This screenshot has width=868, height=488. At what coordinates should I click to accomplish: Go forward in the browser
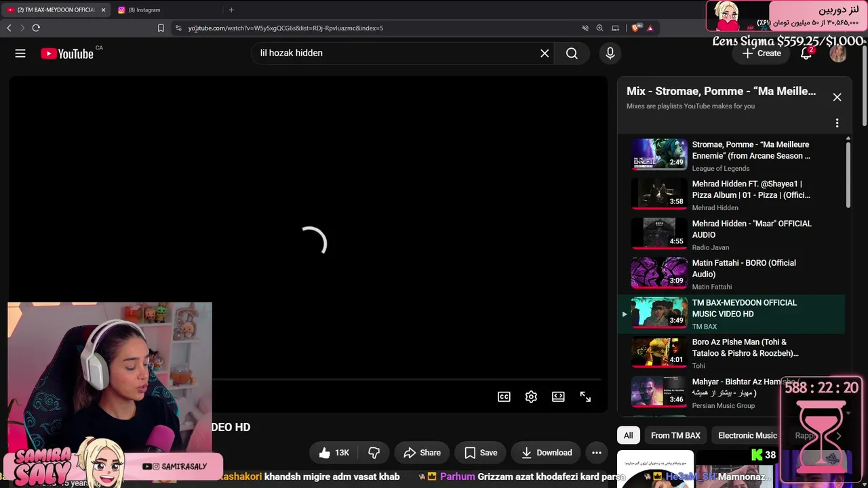pyautogui.click(x=22, y=28)
